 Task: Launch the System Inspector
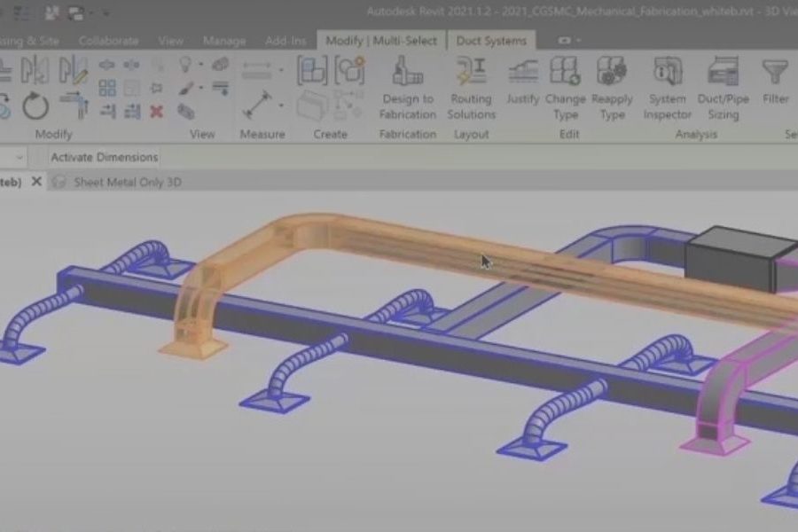coord(666,89)
